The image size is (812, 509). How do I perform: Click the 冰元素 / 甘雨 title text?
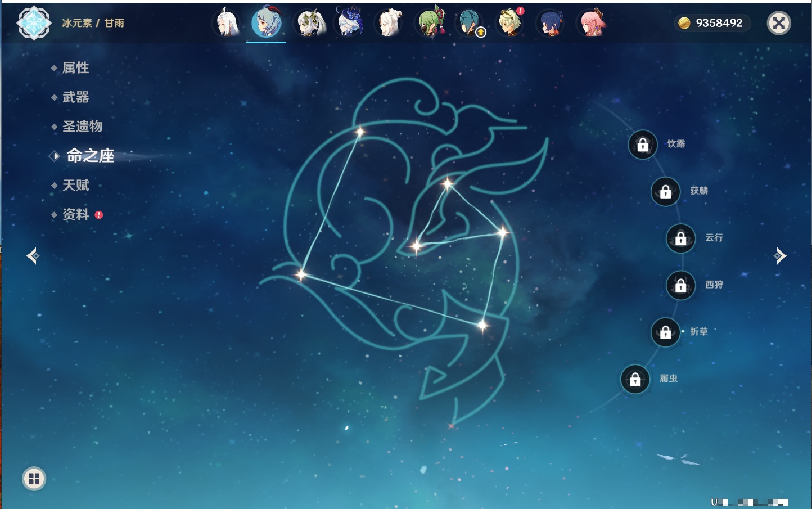93,23
